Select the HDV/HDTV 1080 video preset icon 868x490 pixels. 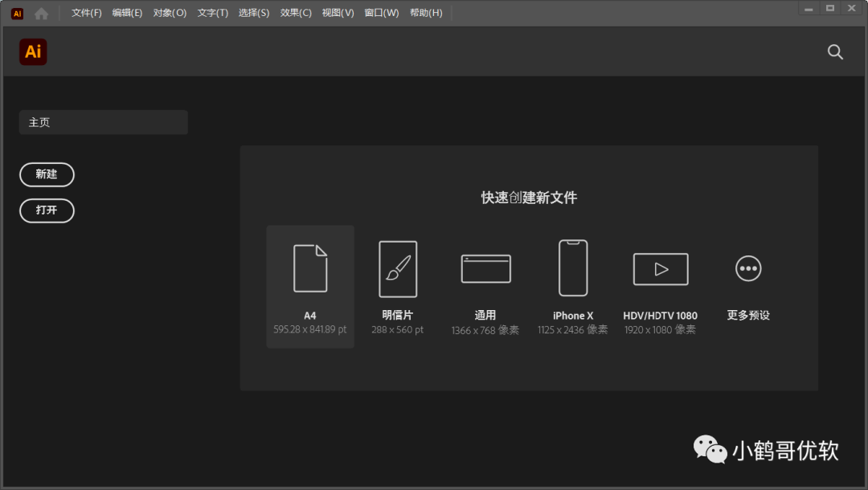(x=660, y=267)
